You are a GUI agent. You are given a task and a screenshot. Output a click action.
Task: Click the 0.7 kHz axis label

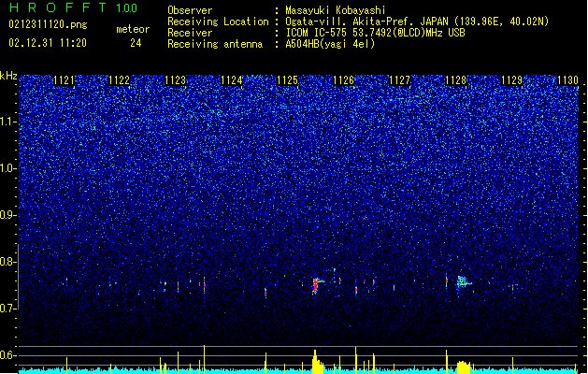7,309
